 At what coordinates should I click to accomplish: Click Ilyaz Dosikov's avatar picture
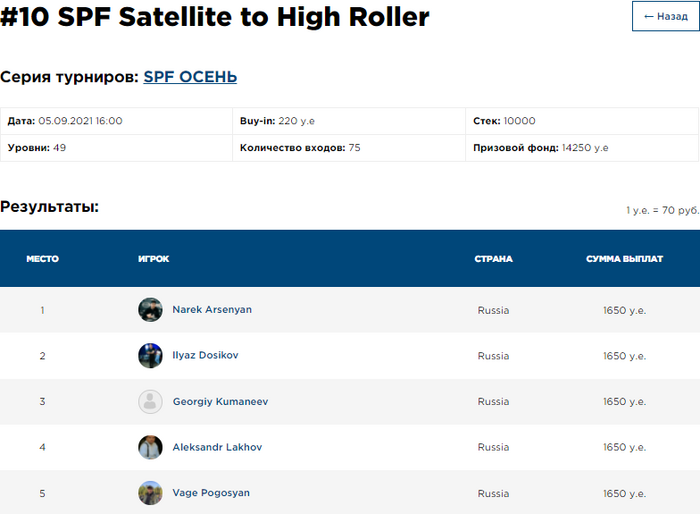[x=150, y=356]
